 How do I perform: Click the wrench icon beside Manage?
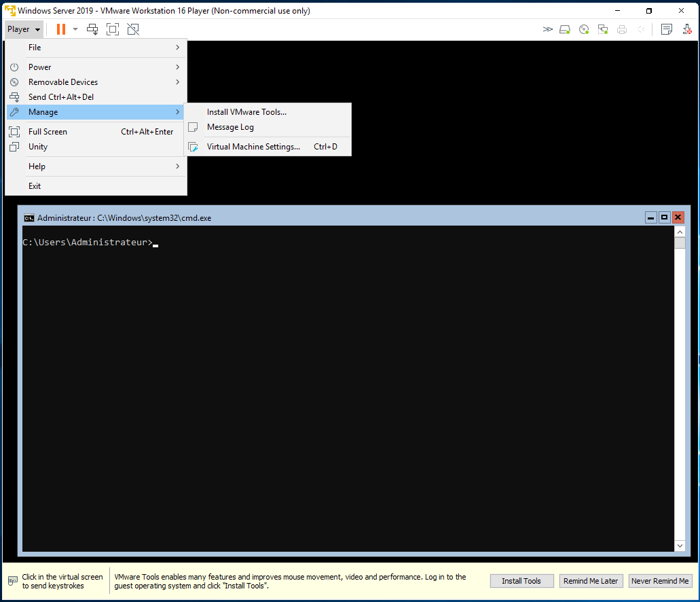(14, 112)
